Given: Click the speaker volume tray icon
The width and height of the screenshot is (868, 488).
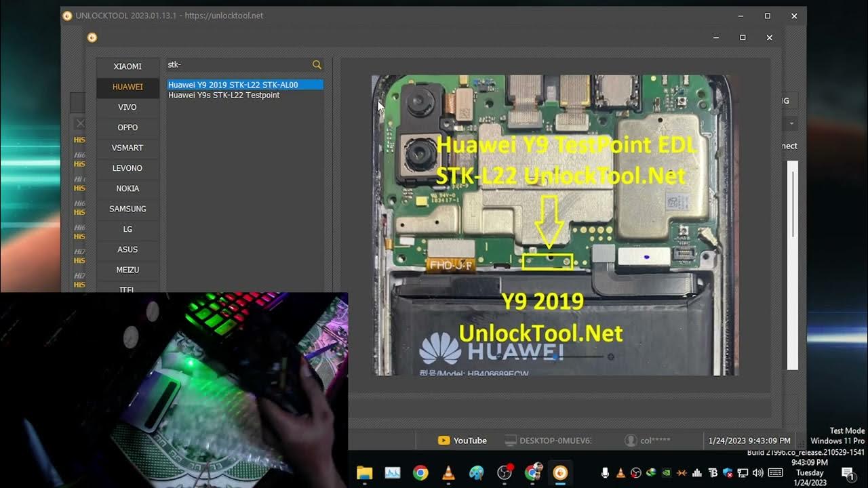Looking at the screenshot, I should 758,472.
